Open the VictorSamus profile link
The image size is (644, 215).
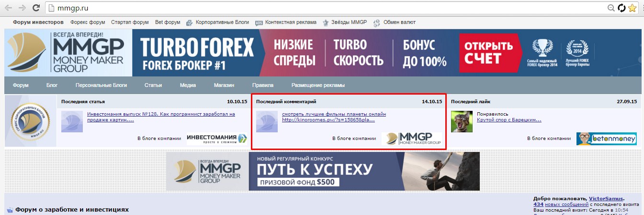607,199
